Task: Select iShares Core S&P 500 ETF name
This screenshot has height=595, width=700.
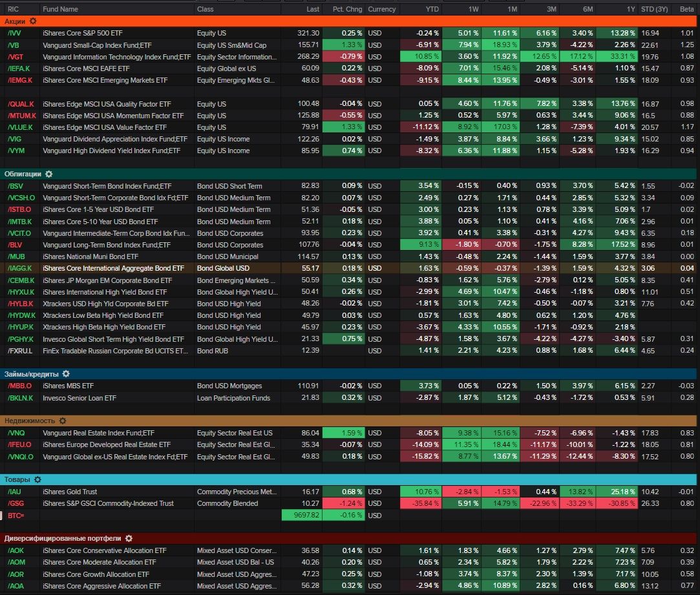Action: tap(83, 33)
